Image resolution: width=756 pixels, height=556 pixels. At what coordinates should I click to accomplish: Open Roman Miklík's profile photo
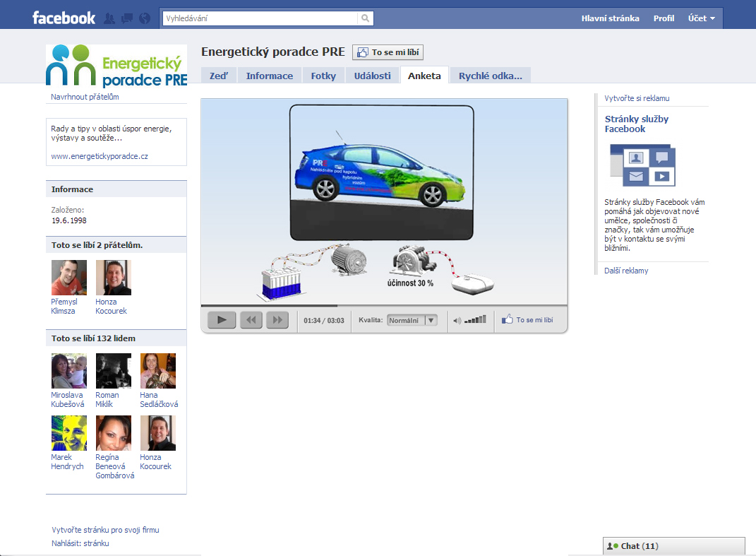pyautogui.click(x=114, y=371)
